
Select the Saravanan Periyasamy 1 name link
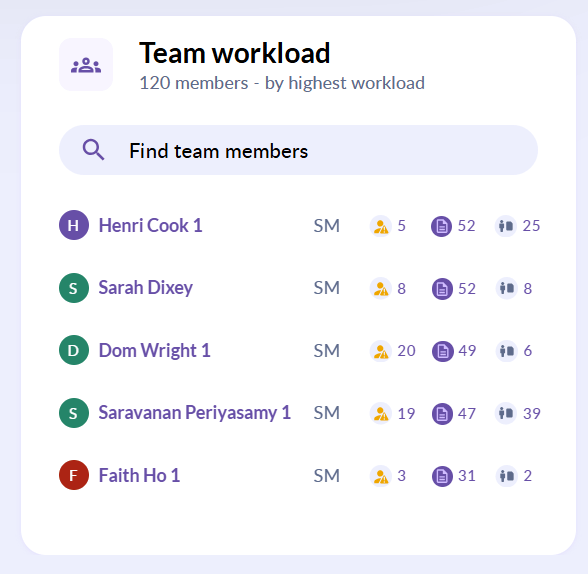[195, 413]
